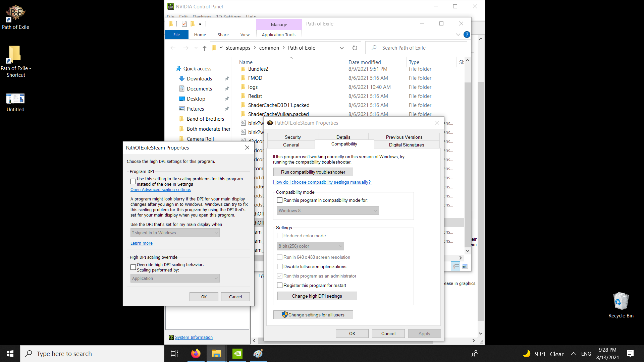
Task: Switch Explorer to details view icon
Action: pyautogui.click(x=455, y=266)
